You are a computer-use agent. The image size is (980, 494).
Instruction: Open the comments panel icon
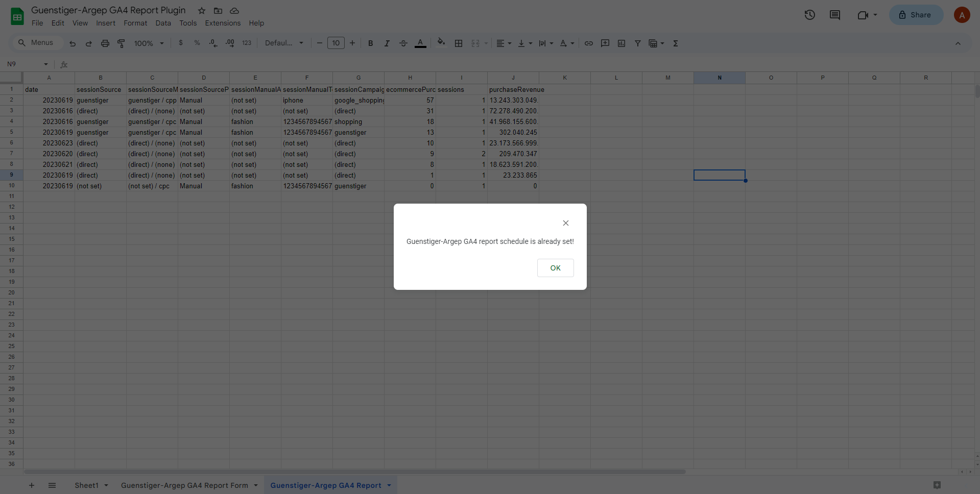(x=835, y=15)
